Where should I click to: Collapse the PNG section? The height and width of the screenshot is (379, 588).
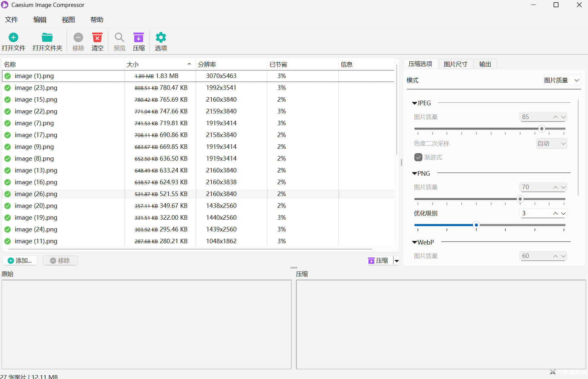415,173
